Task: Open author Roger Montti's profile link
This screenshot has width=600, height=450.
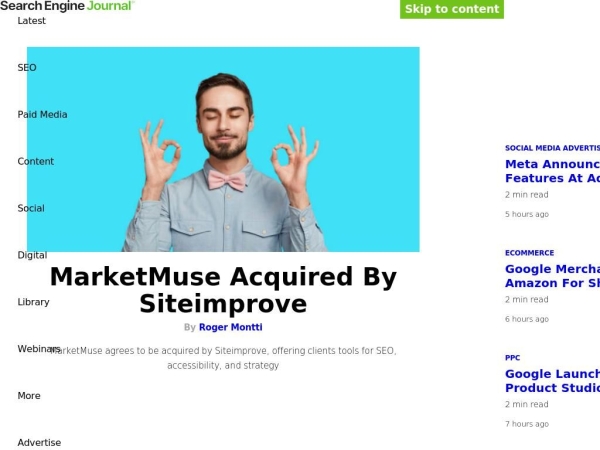Action: 230,327
